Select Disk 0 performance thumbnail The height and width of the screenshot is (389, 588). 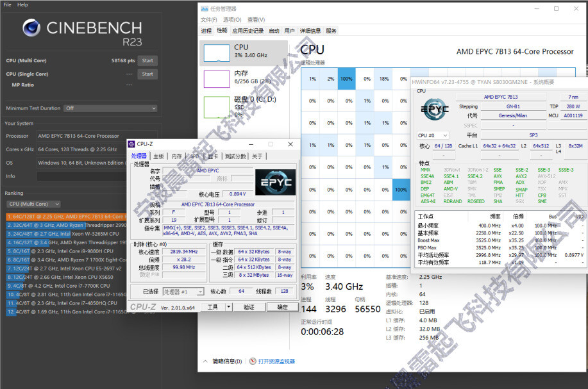coord(217,107)
